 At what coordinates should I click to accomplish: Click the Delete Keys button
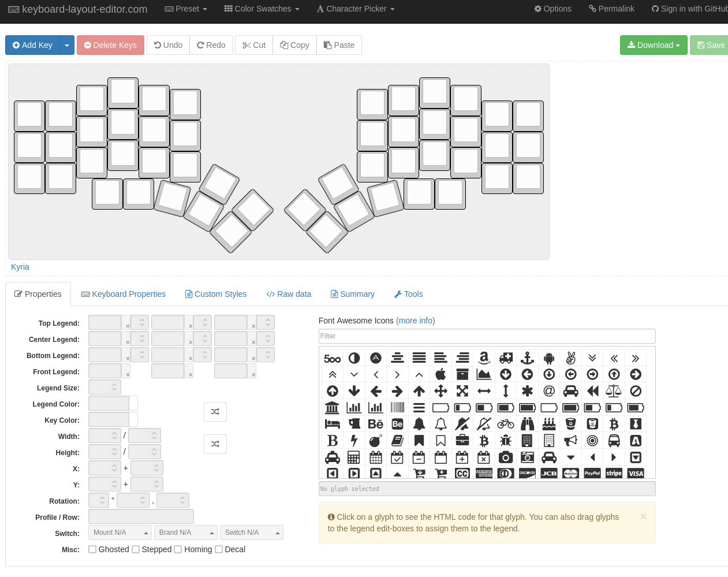110,45
